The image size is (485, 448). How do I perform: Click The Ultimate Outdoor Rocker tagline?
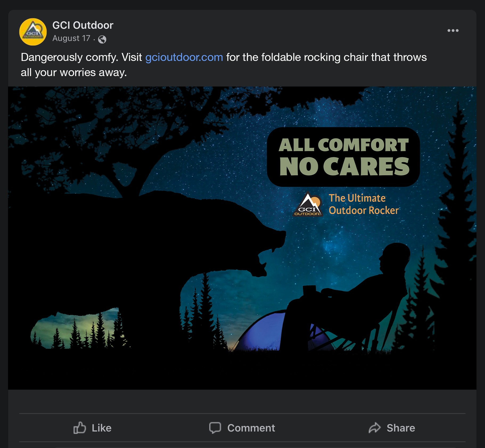(x=363, y=204)
